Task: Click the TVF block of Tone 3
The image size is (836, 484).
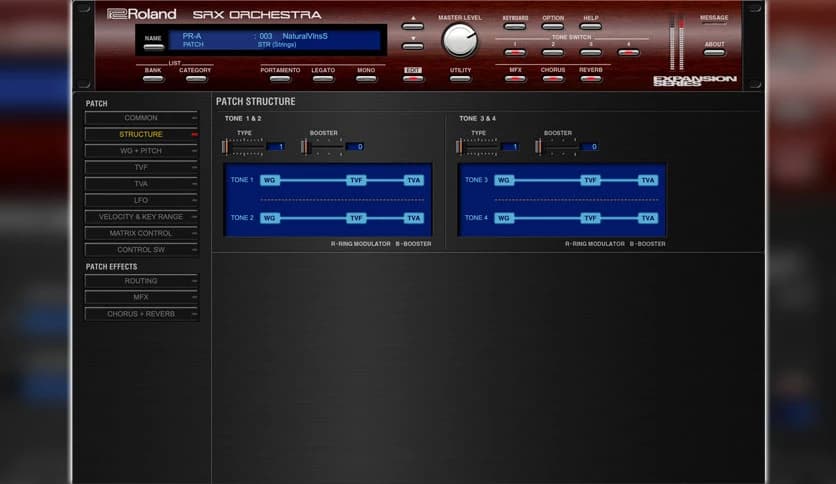Action: point(590,180)
